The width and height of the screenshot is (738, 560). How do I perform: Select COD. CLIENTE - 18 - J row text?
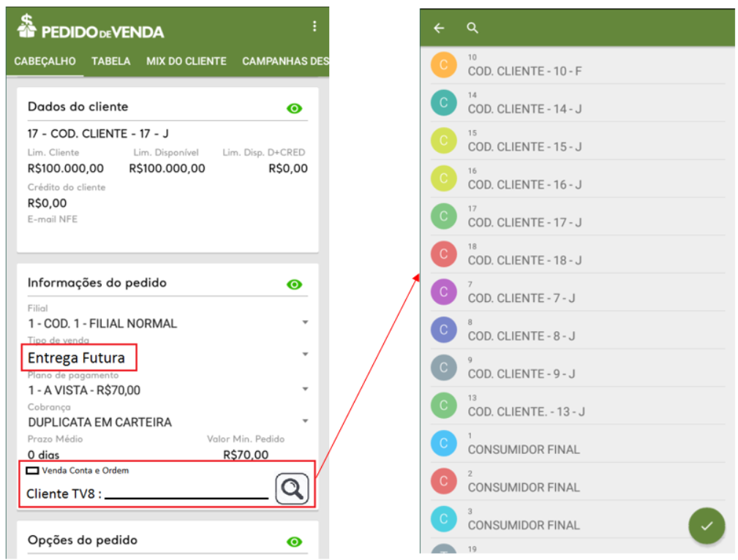[x=524, y=261]
